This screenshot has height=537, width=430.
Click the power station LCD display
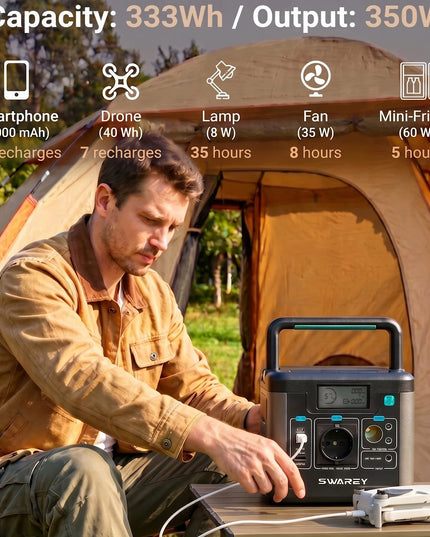click(343, 397)
